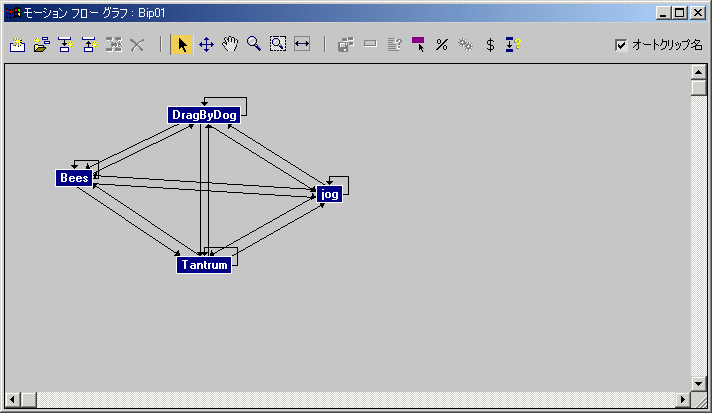The height and width of the screenshot is (413, 712).
Task: Toggle the オートクリップ名 checkbox
Action: (621, 45)
